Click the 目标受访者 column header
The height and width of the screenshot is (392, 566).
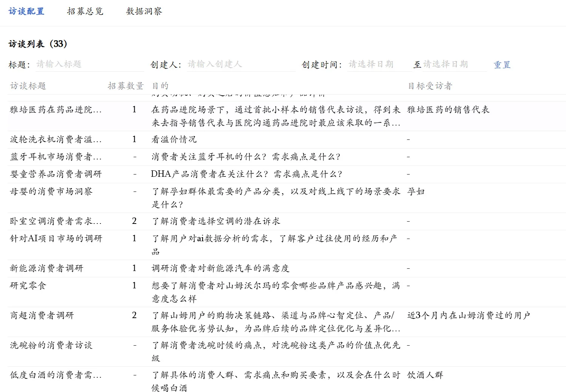[430, 86]
